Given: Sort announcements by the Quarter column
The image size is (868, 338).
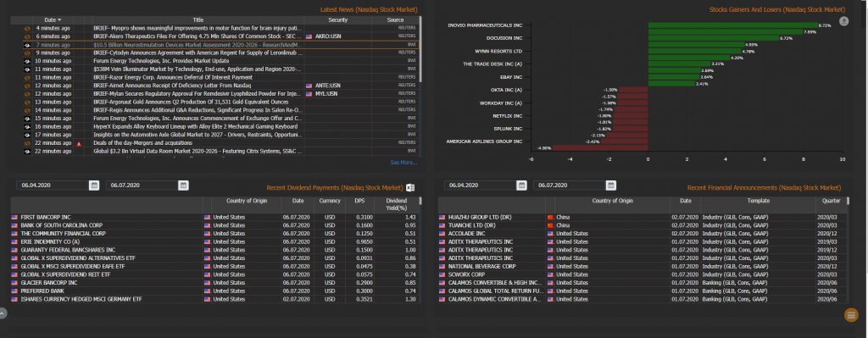Looking at the screenshot, I should pos(831,201).
